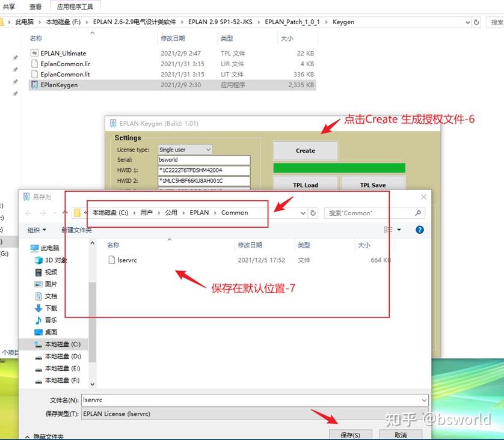This screenshot has width=504, height=440.
Task: Click the 文件名 field containing lservrc
Action: tap(255, 400)
